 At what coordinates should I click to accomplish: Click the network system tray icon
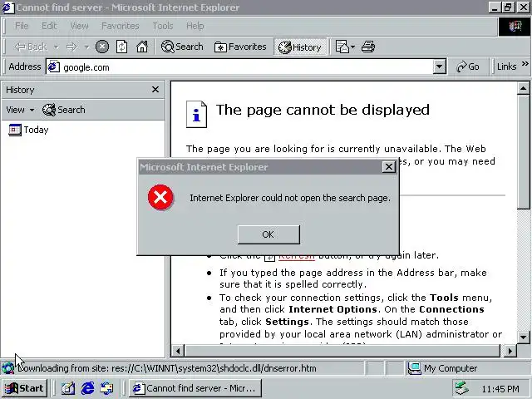462,388
